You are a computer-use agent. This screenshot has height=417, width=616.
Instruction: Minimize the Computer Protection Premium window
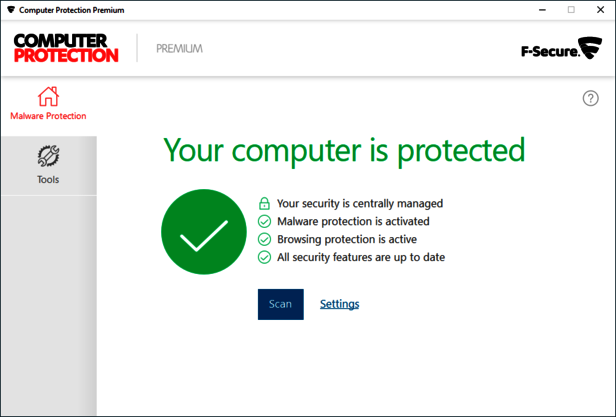pos(543,10)
